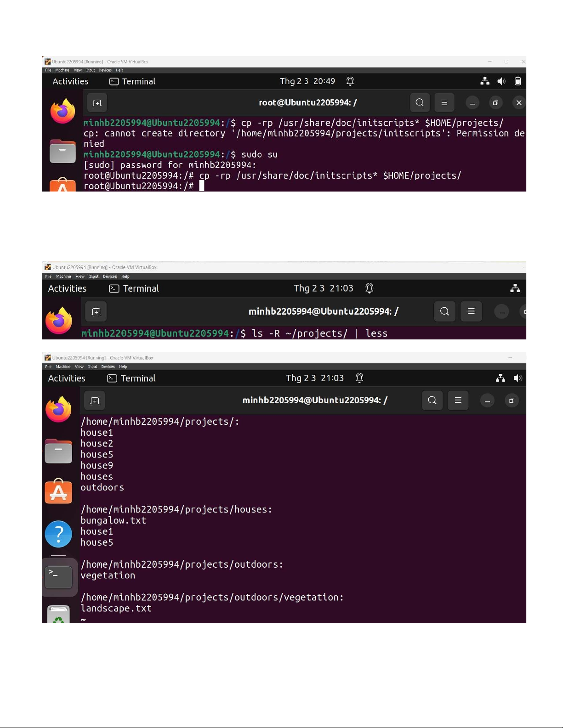Open the Help question-mark icon in the dock
The width and height of the screenshot is (563, 728).
point(58,534)
